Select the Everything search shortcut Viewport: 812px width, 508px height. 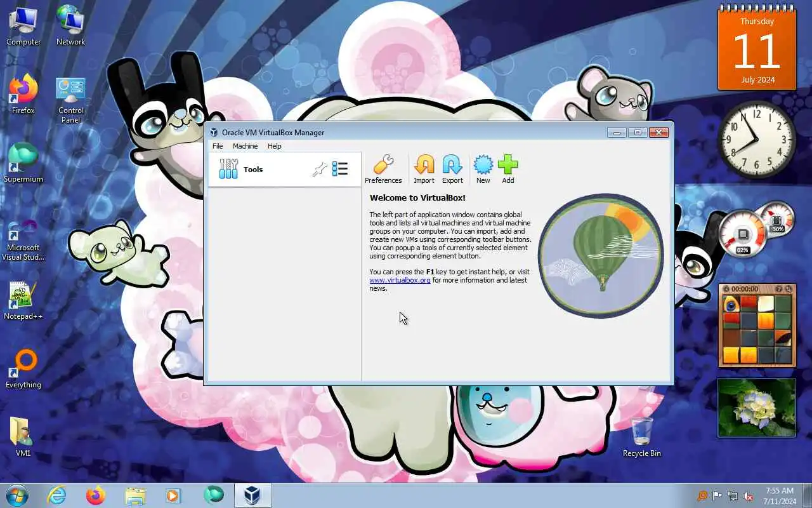click(x=23, y=369)
